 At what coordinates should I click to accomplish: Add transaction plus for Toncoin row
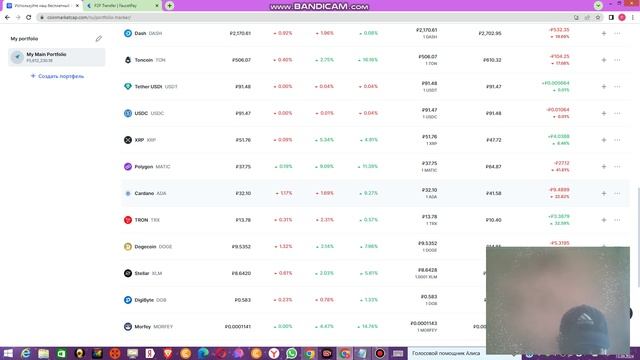tap(604, 60)
